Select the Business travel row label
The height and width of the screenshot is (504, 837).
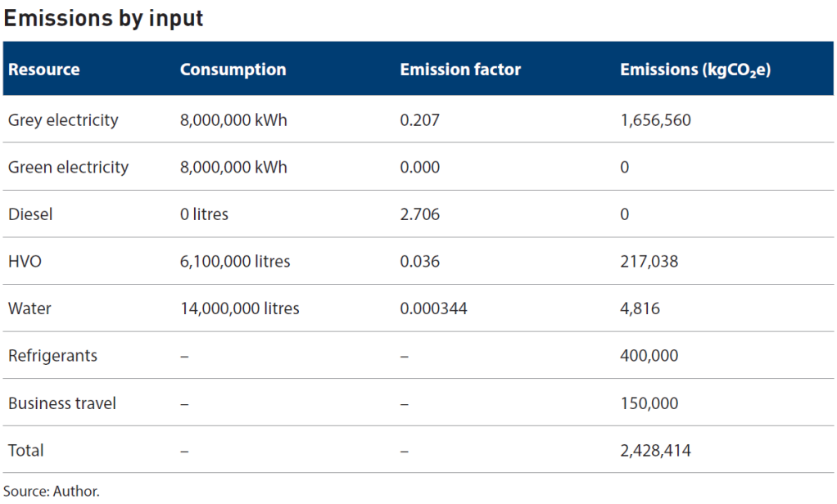(62, 403)
